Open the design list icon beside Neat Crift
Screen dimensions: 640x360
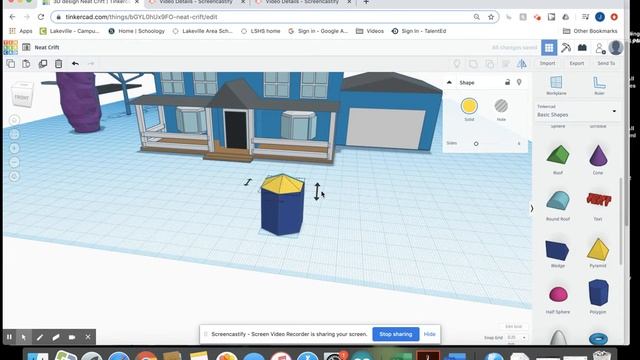pyautogui.click(x=26, y=47)
